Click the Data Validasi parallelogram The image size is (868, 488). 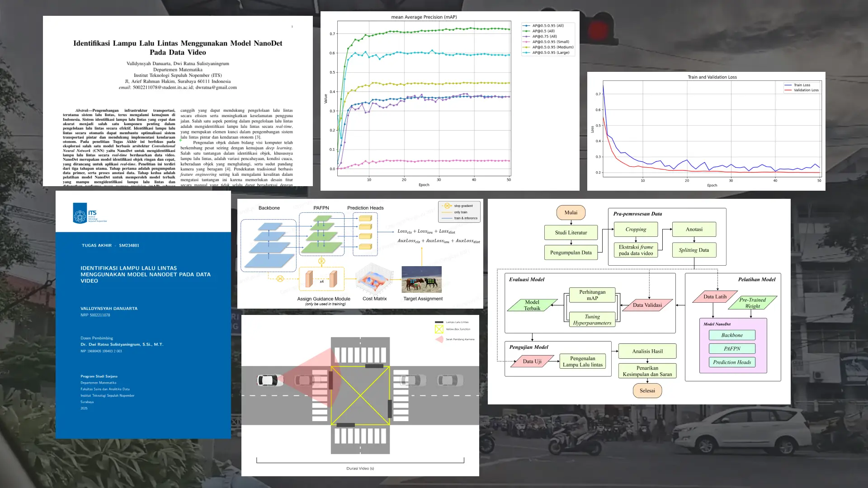point(647,305)
